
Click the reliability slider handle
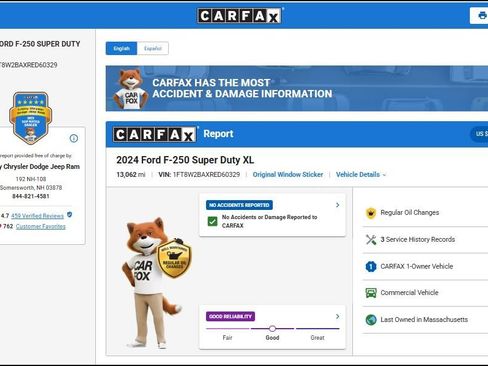(x=272, y=329)
